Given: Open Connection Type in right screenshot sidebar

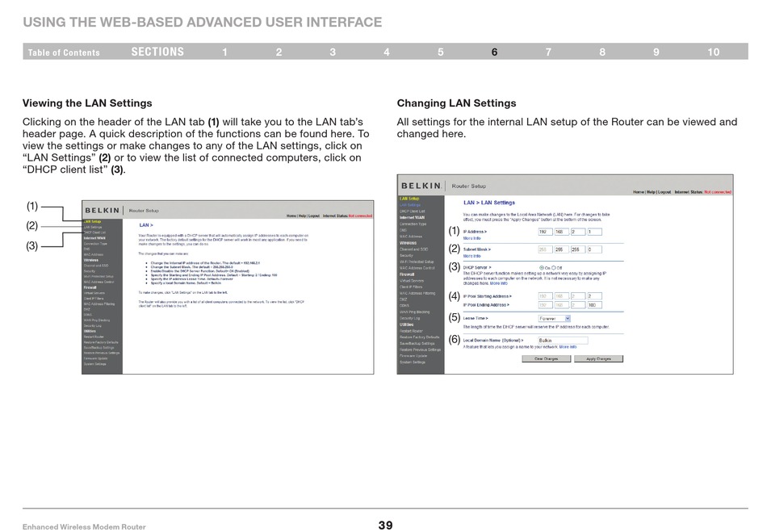Looking at the screenshot, I should click(413, 224).
